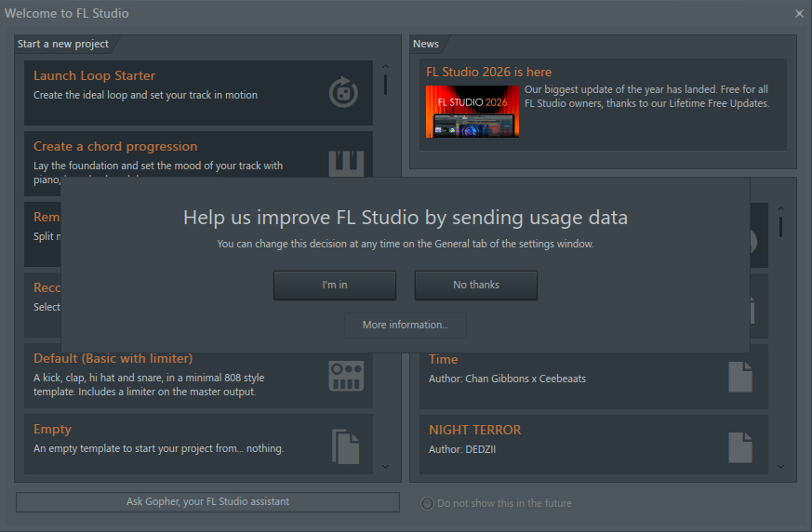The width and height of the screenshot is (812, 532).
Task: Enable Do not show this in the future
Action: click(x=427, y=503)
